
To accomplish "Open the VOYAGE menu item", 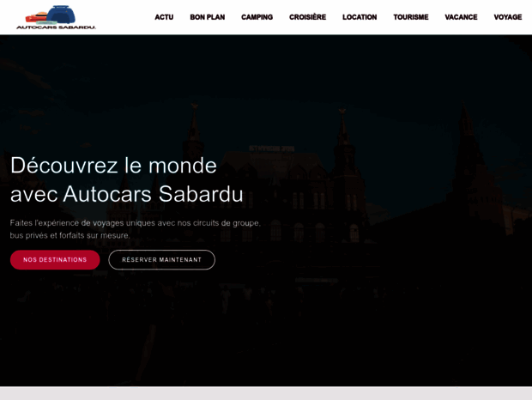I will (x=508, y=17).
